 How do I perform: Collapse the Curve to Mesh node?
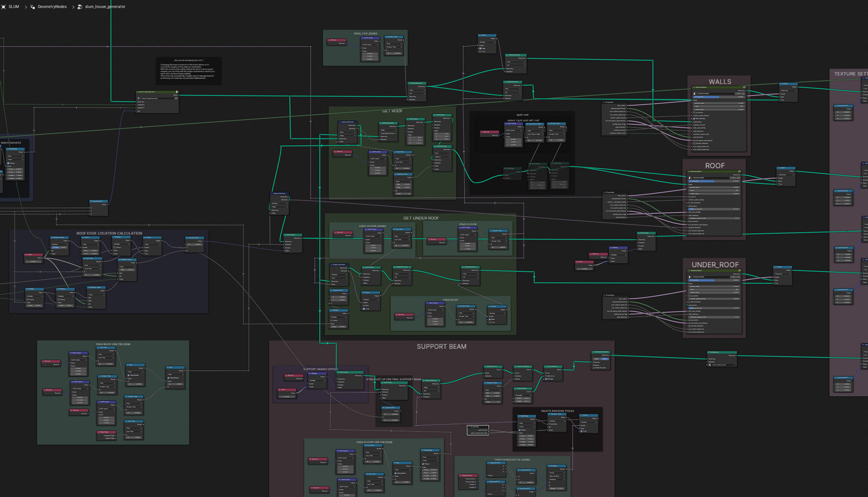pyautogui.click(x=546, y=366)
